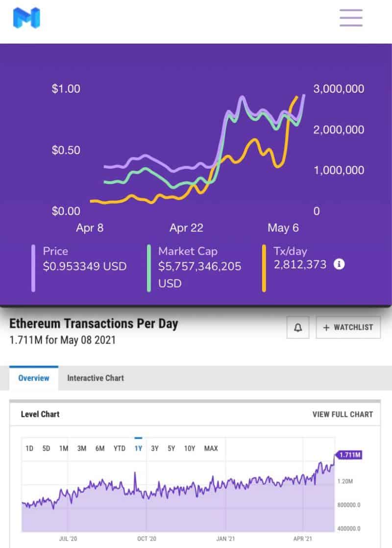Open the Interactive Chart tab
The width and height of the screenshot is (392, 548).
pyautogui.click(x=96, y=378)
